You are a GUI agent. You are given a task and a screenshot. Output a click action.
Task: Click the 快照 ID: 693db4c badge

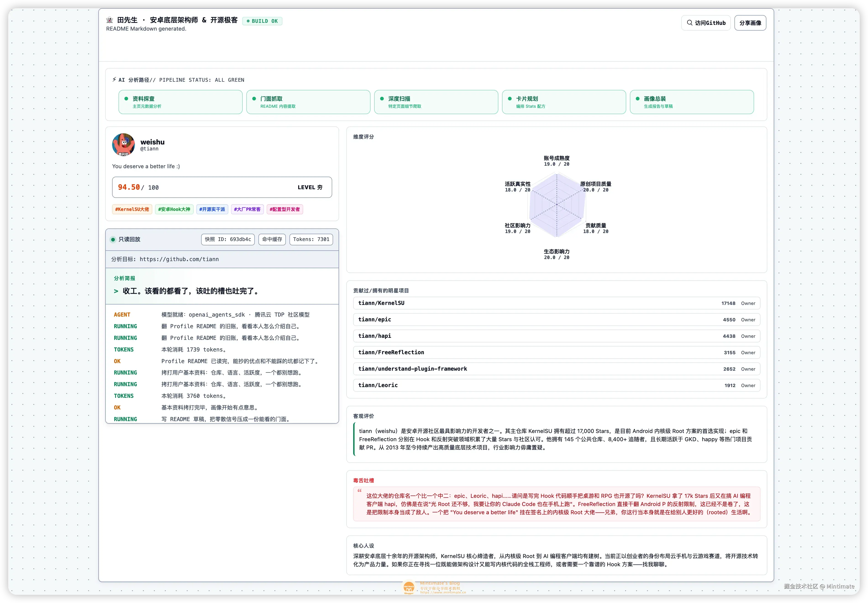(228, 239)
